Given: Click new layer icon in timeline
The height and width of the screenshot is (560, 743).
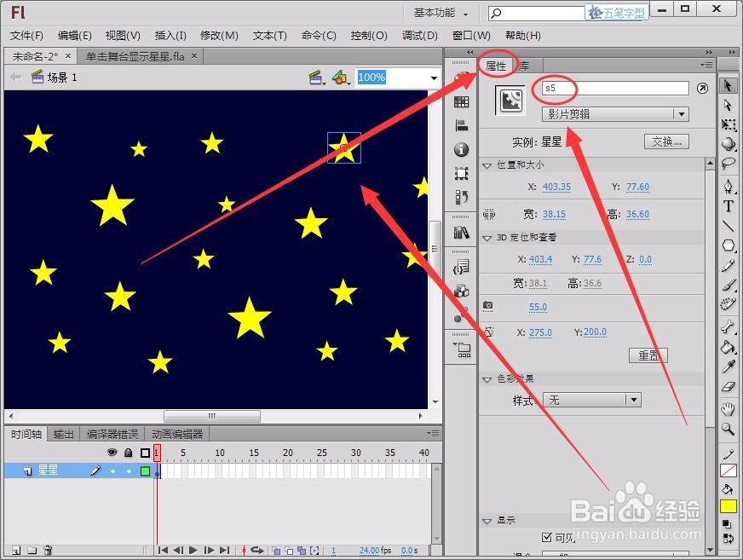Looking at the screenshot, I should pyautogui.click(x=16, y=550).
